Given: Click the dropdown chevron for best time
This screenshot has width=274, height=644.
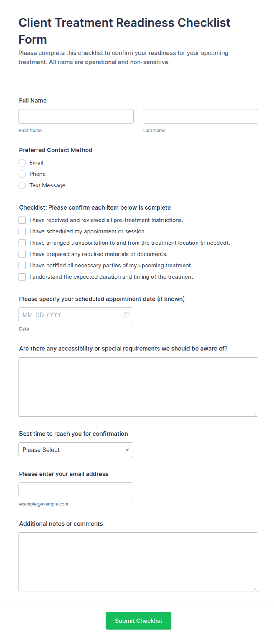Looking at the screenshot, I should [127, 450].
